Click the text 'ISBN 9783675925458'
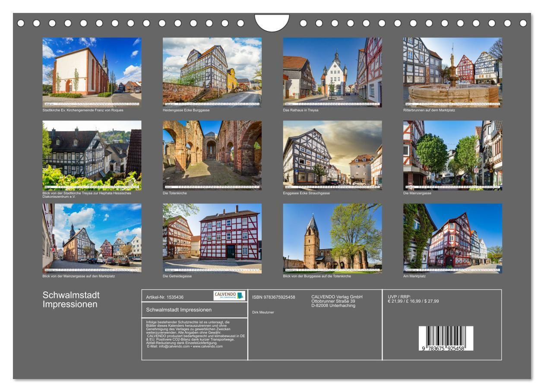544x392 pixels. (x=274, y=297)
